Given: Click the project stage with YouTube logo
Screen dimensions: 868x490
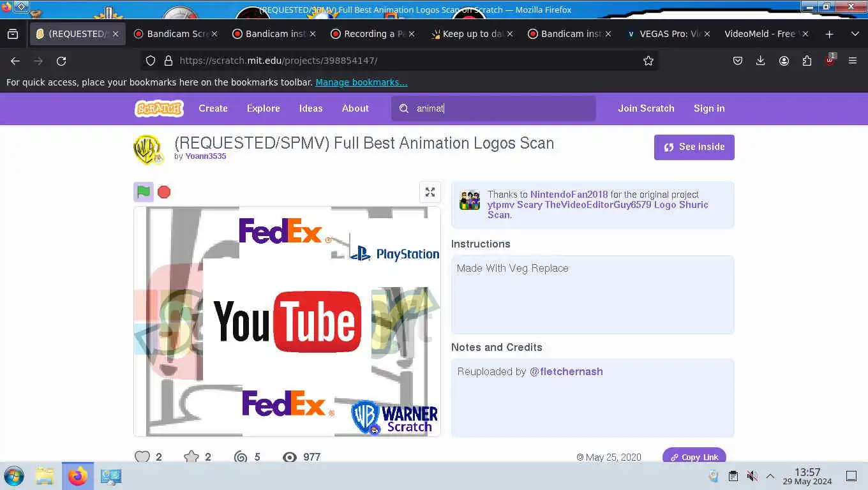Looking at the screenshot, I should (287, 322).
